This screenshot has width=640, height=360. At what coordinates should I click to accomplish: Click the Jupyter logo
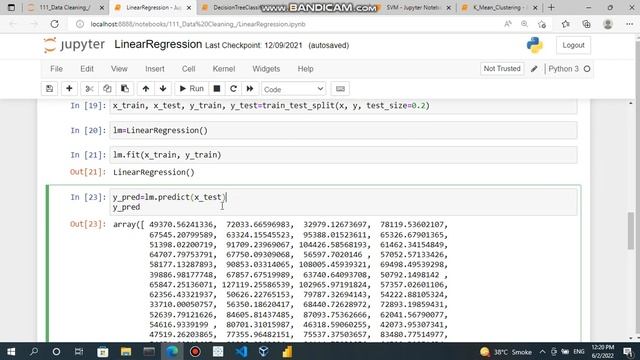tap(74, 45)
